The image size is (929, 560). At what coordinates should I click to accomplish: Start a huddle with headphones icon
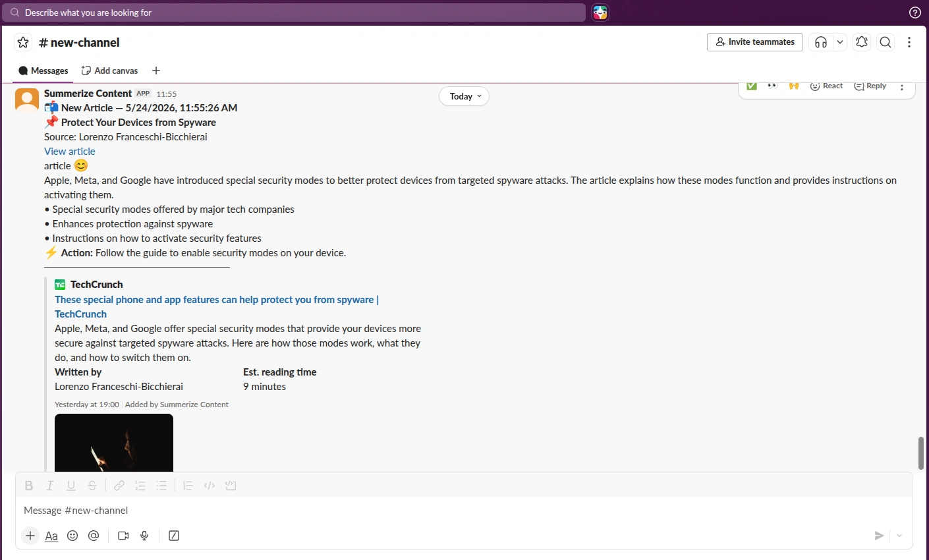click(x=820, y=42)
